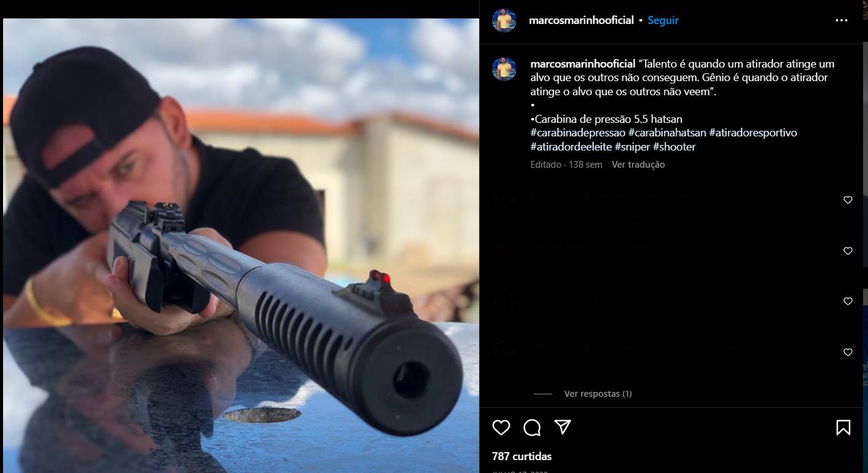Translate caption with Ver tradução
868x473 pixels.
tap(638, 165)
